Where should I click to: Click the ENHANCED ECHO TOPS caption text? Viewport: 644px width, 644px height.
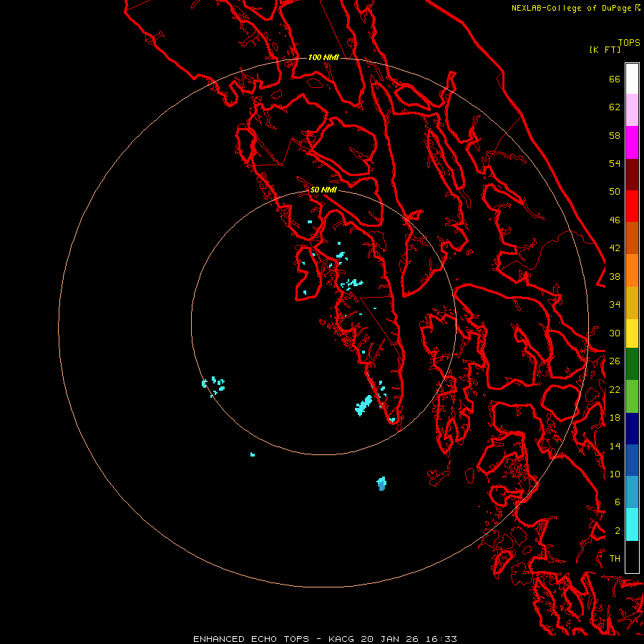point(251,639)
